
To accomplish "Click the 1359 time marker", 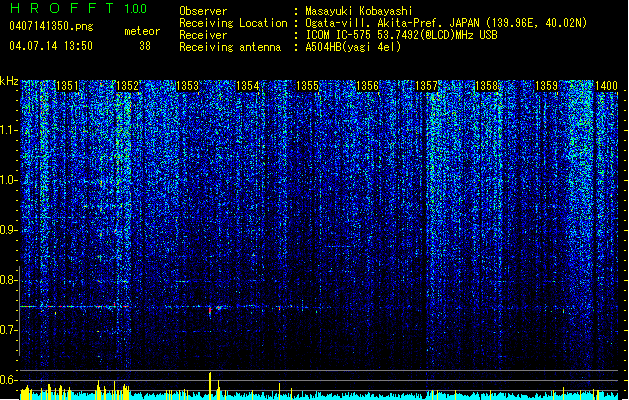I will pos(546,86).
